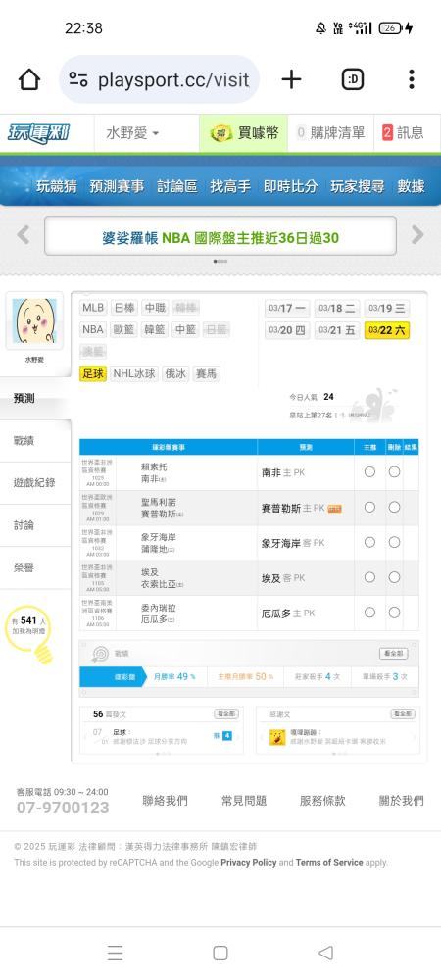The width and height of the screenshot is (441, 980).
Task: Go to next banner with right arrow
Action: click(x=417, y=235)
